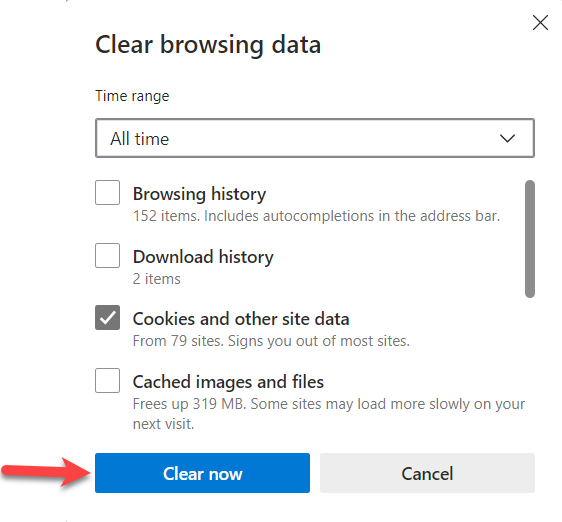The image size is (562, 522).
Task: Click the Download history label
Action: (203, 257)
